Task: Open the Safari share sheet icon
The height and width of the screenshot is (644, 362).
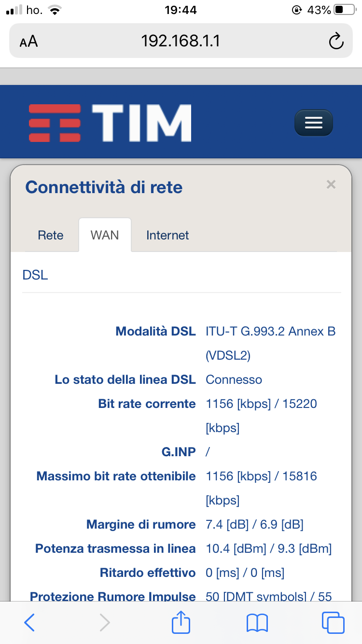Action: click(181, 622)
